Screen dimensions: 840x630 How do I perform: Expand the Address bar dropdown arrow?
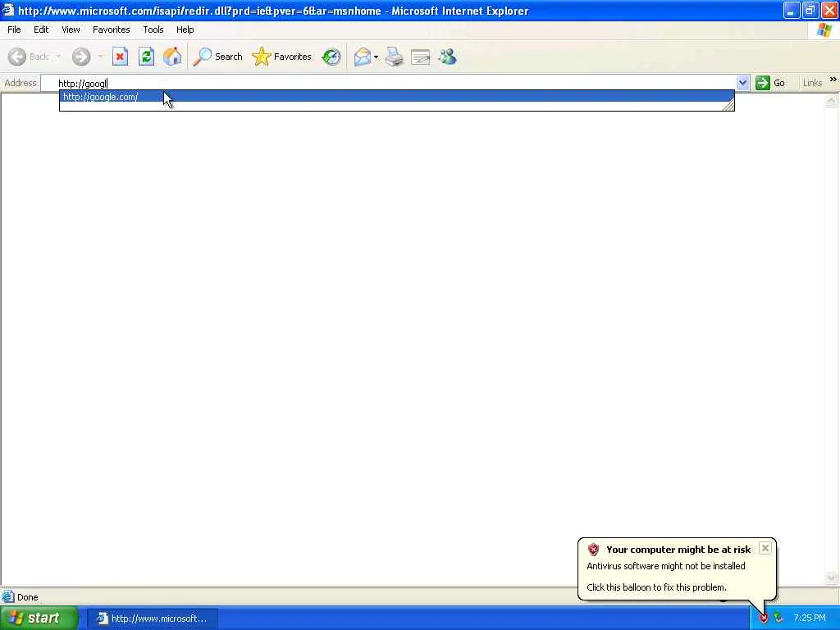[x=742, y=83]
